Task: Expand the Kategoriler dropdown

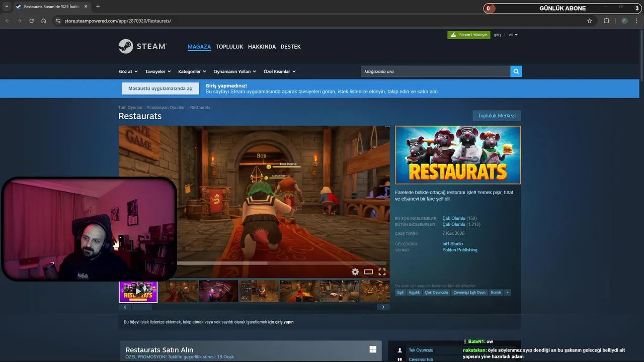Action: pos(192,71)
